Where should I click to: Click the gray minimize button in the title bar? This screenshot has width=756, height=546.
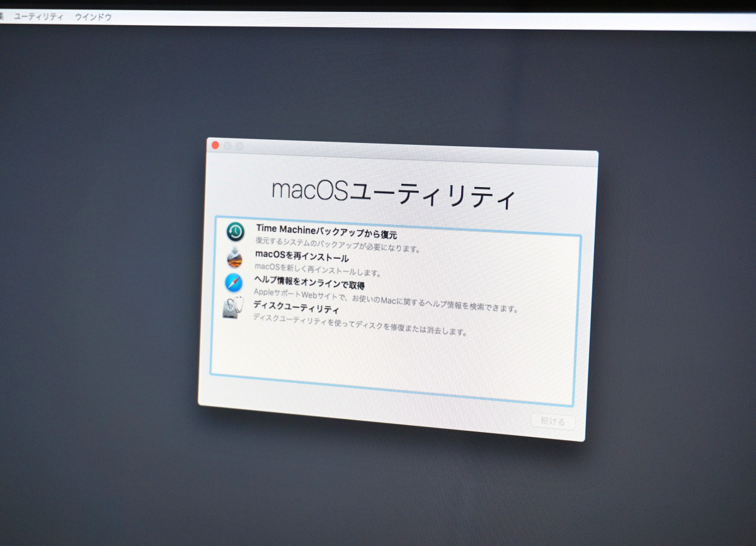227,145
